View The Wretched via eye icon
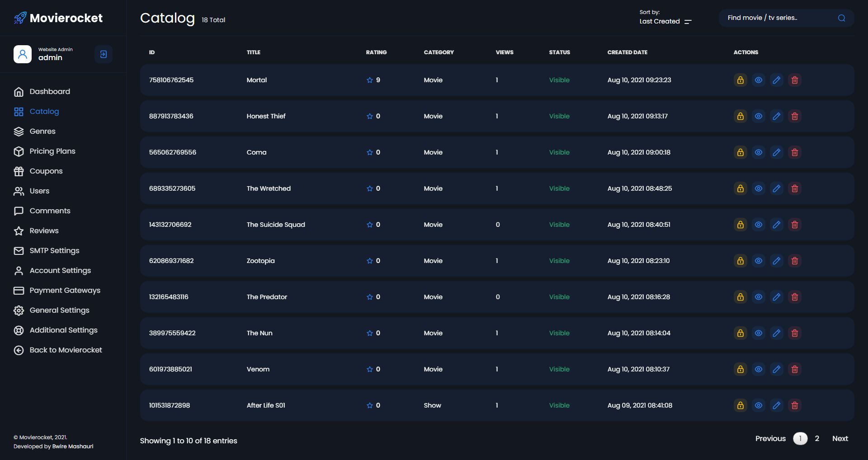 coord(758,188)
